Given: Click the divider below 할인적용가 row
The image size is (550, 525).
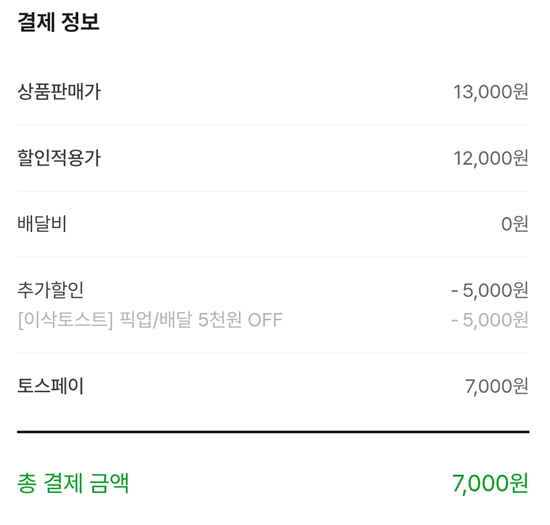Looking at the screenshot, I should tap(273, 191).
